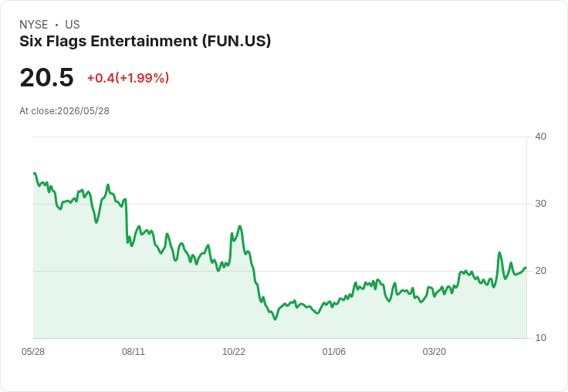Click the US market label
This screenshot has width=568, height=392.
pyautogui.click(x=73, y=25)
